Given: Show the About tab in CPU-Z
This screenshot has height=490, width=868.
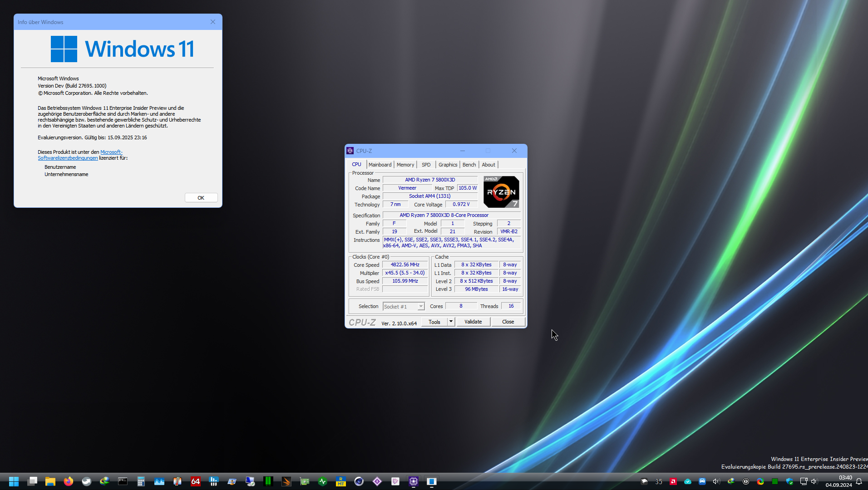Looking at the screenshot, I should tap(488, 165).
